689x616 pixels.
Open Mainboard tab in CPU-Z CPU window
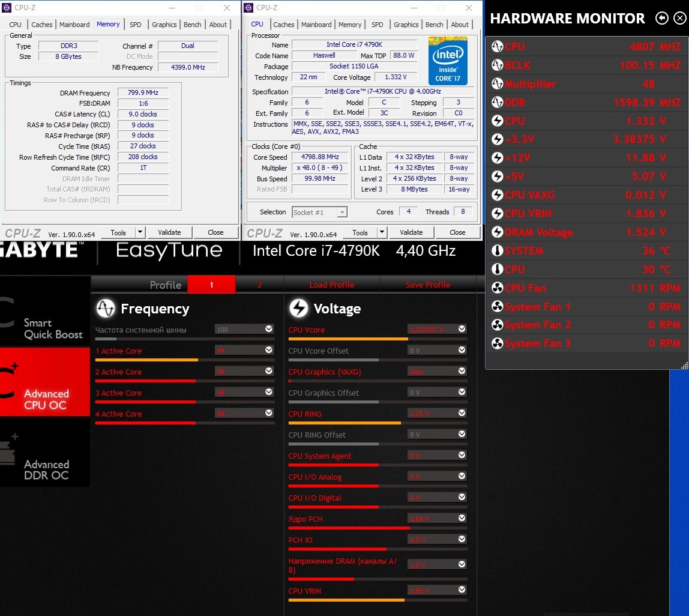316,25
